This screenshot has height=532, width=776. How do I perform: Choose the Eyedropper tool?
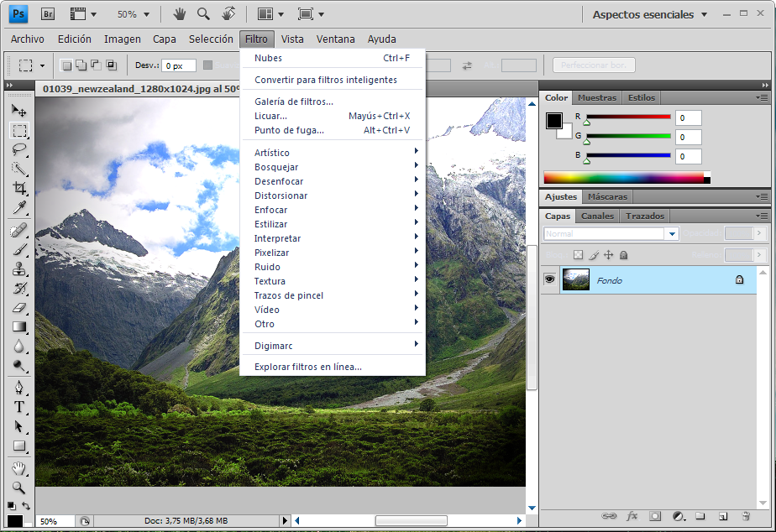pos(19,207)
